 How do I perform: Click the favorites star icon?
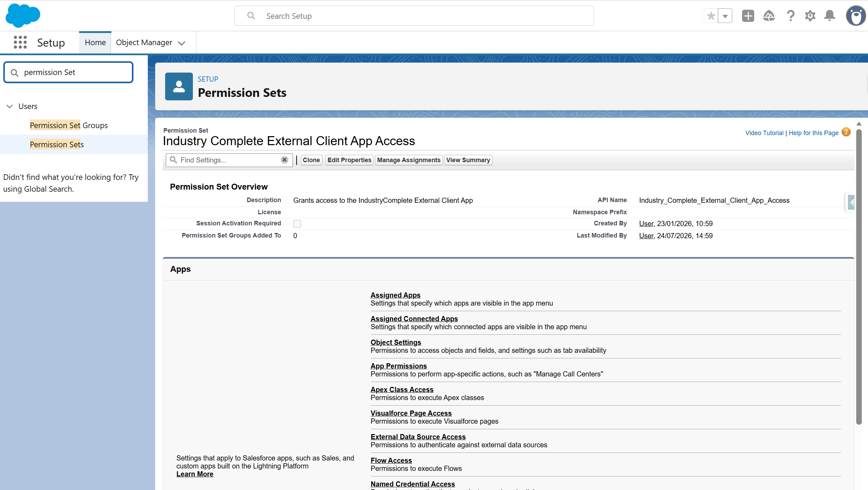(711, 16)
